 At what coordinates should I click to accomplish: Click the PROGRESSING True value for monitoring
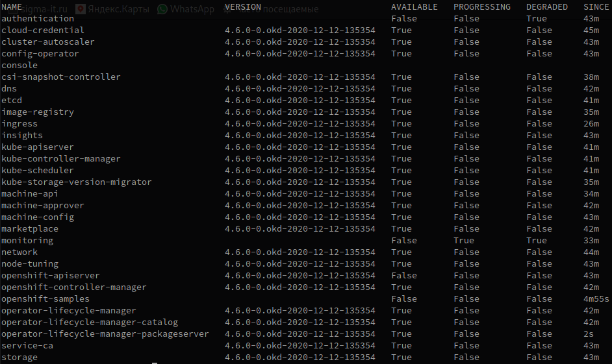click(464, 241)
